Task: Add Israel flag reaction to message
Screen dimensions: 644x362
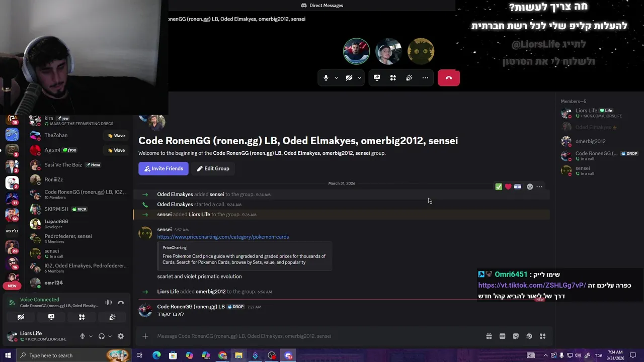Action: 518,187
